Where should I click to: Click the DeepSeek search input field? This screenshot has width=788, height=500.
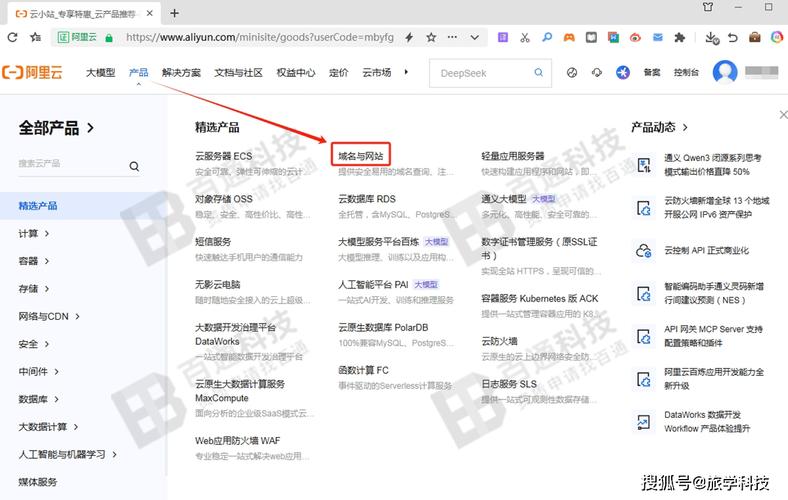480,73
